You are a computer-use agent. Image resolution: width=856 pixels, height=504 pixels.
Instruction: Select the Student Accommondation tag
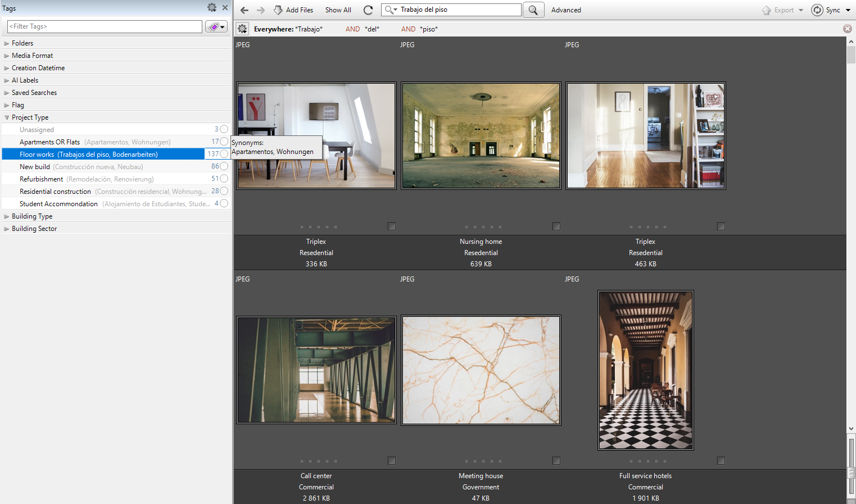coord(58,204)
